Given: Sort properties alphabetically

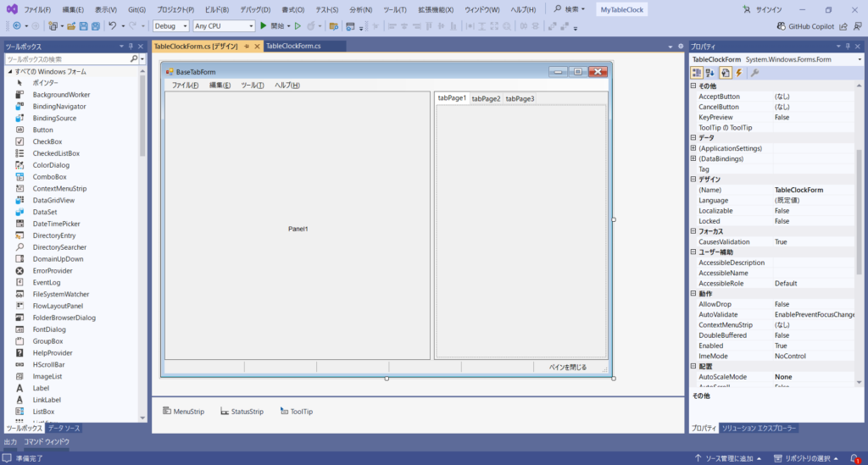Looking at the screenshot, I should [710, 73].
